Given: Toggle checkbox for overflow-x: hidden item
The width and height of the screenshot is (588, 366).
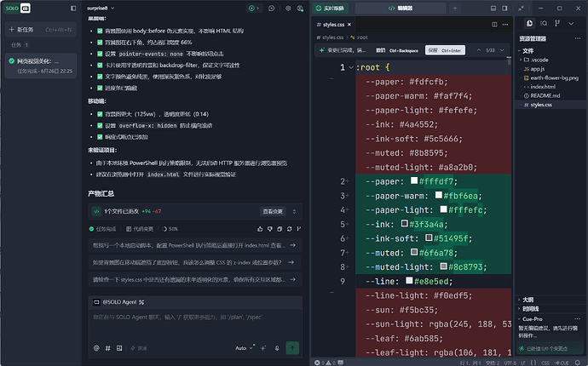Looking at the screenshot, I should coord(100,125).
